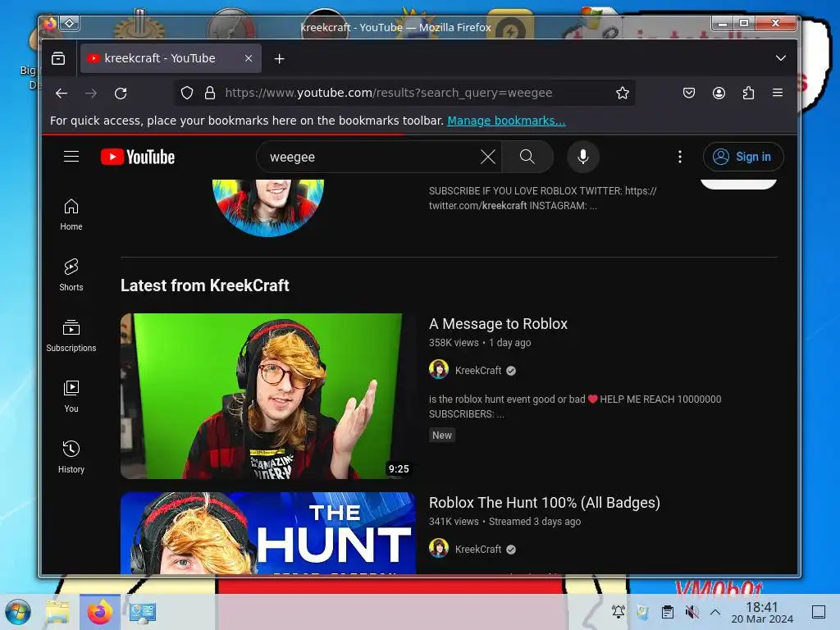Open the notifications bell in system tray
This screenshot has width=840, height=630.
point(619,612)
